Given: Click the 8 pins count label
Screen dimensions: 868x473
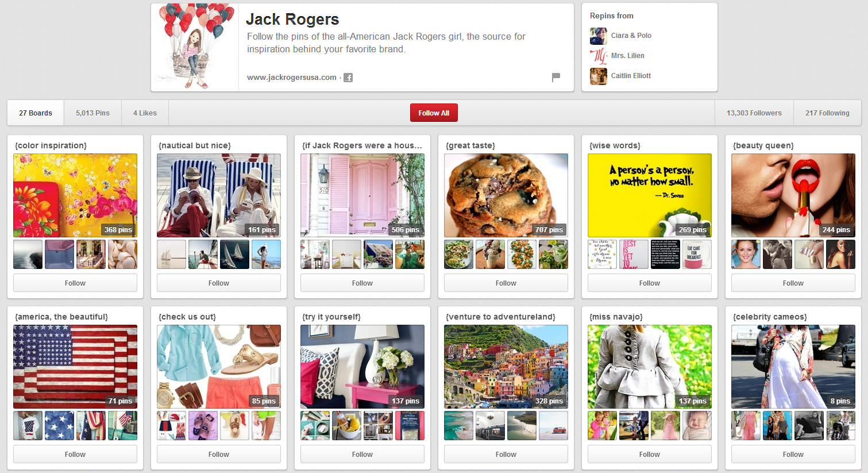Looking at the screenshot, I should [x=840, y=401].
